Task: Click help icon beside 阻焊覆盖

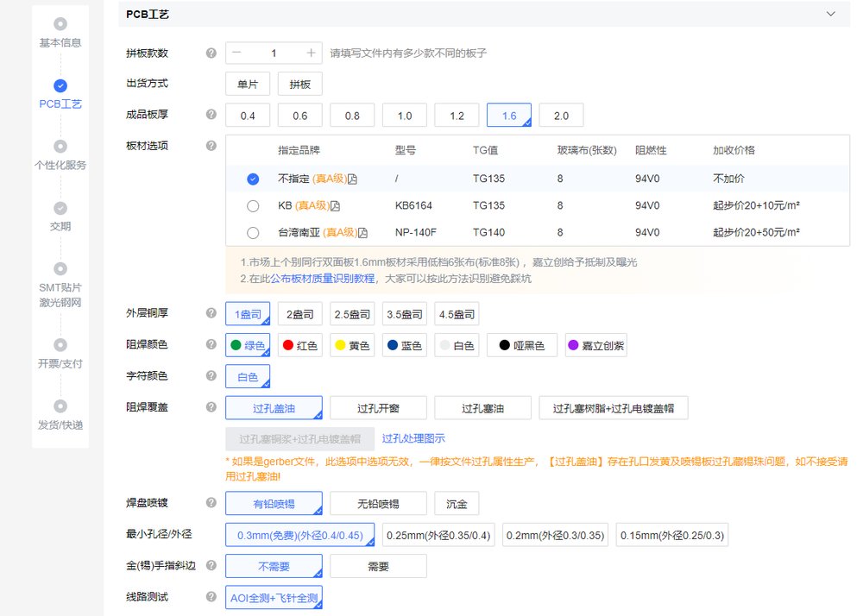Action: click(211, 407)
